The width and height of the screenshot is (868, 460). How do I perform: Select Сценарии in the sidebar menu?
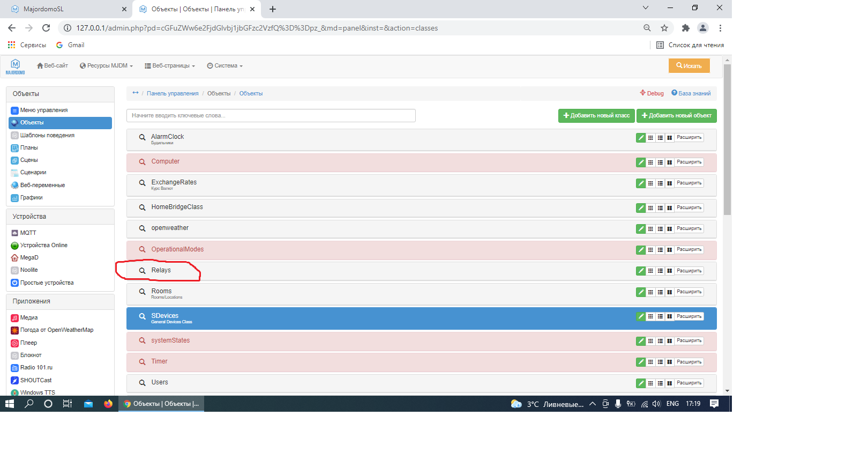[x=33, y=173]
